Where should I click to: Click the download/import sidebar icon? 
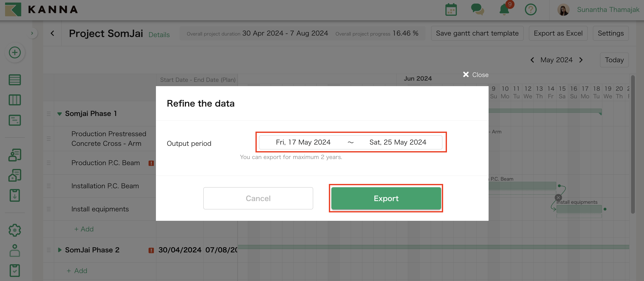pos(14,195)
